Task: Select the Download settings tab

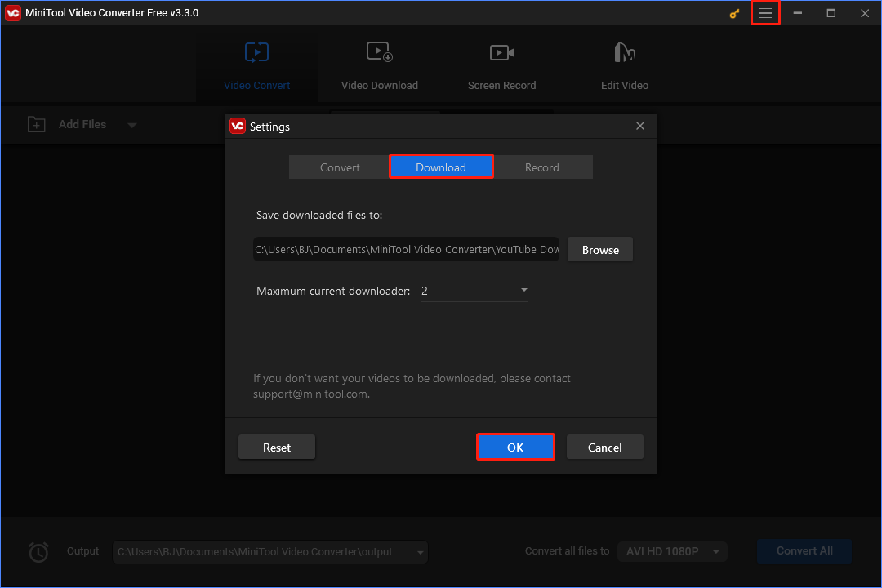Action: (441, 167)
